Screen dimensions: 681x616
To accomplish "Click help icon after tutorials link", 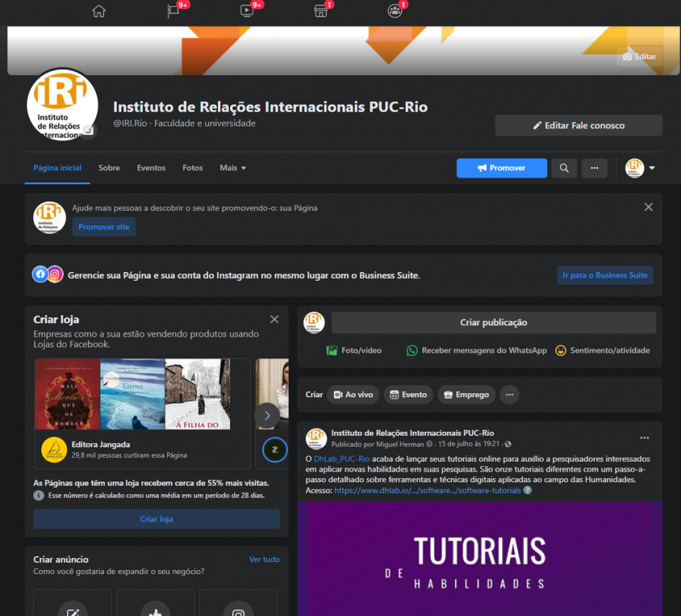I will (527, 490).
